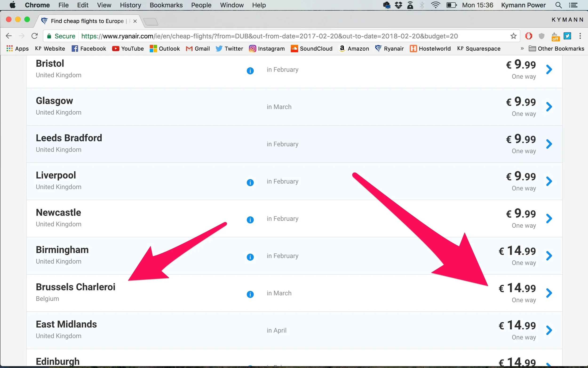Open the Dropbox menu bar icon
Viewport: 588px width, 368px height.
398,5
